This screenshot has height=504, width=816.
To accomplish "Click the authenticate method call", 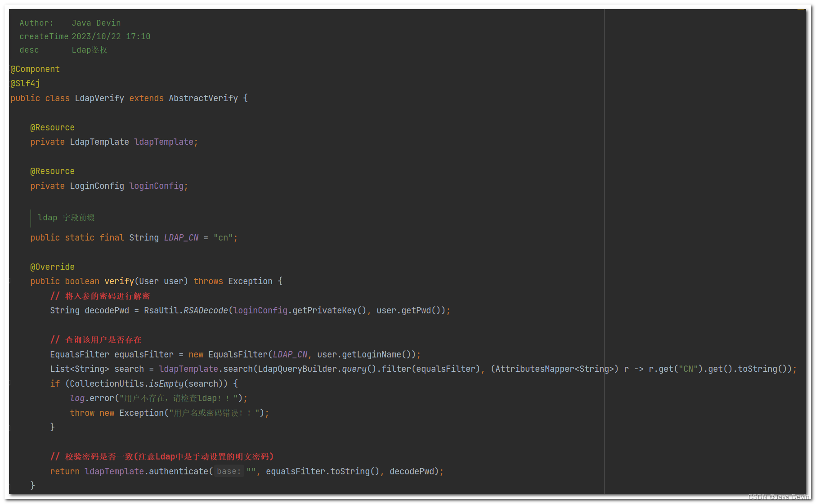I will click(179, 471).
